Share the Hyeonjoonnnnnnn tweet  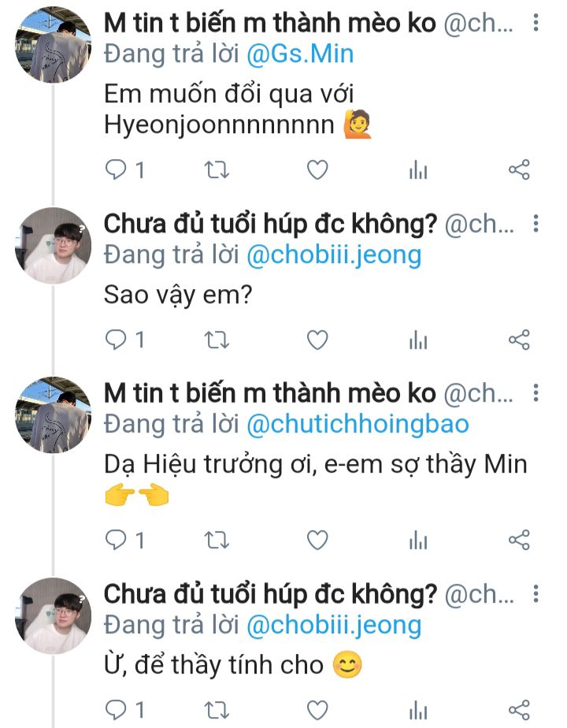coord(519,169)
